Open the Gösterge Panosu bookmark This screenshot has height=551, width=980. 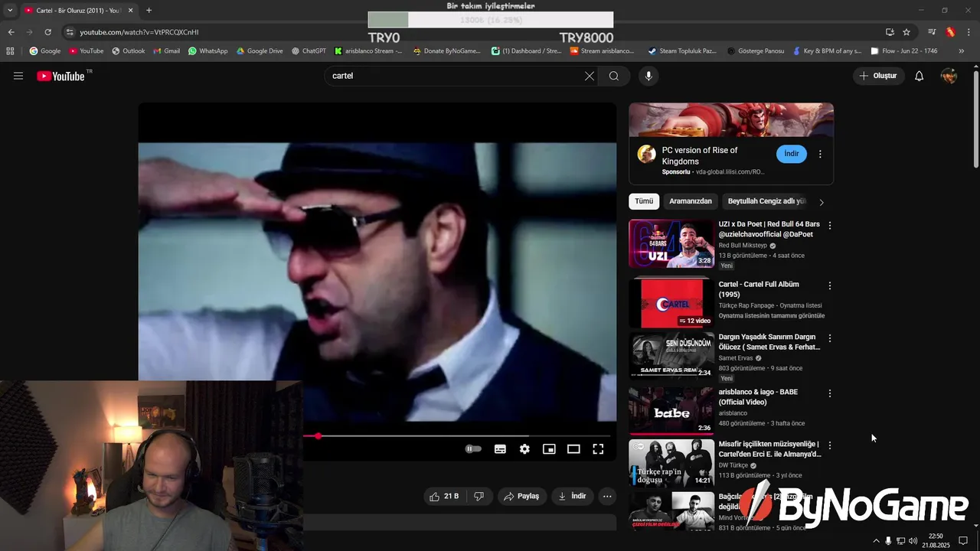(756, 51)
